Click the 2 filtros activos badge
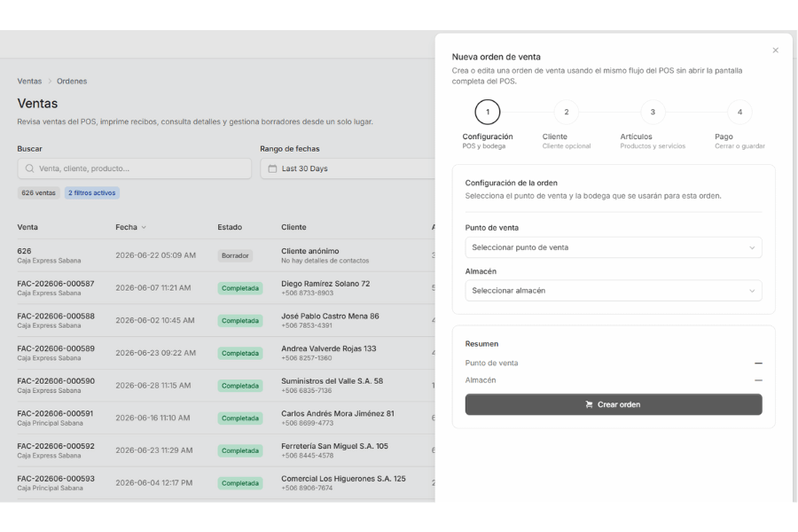This screenshot has width=798, height=532. tap(91, 193)
